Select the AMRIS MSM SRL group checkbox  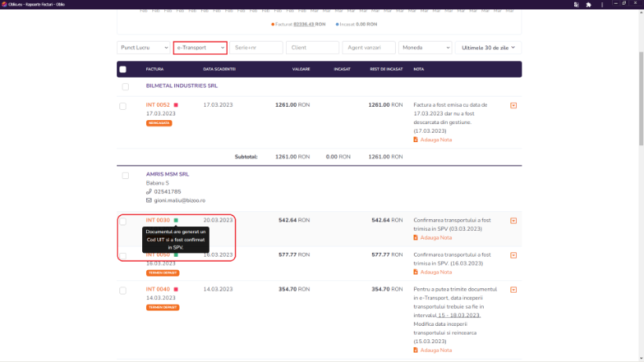click(126, 176)
